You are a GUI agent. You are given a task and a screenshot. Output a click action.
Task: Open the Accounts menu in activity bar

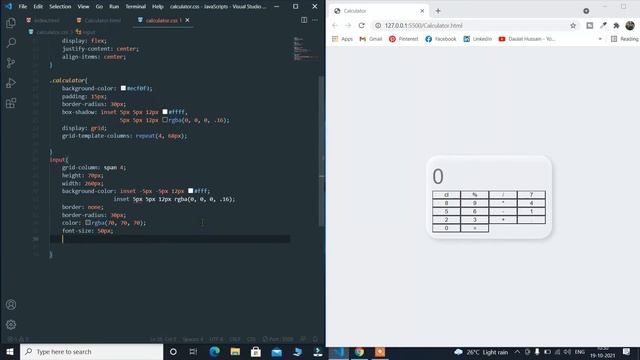[11, 304]
